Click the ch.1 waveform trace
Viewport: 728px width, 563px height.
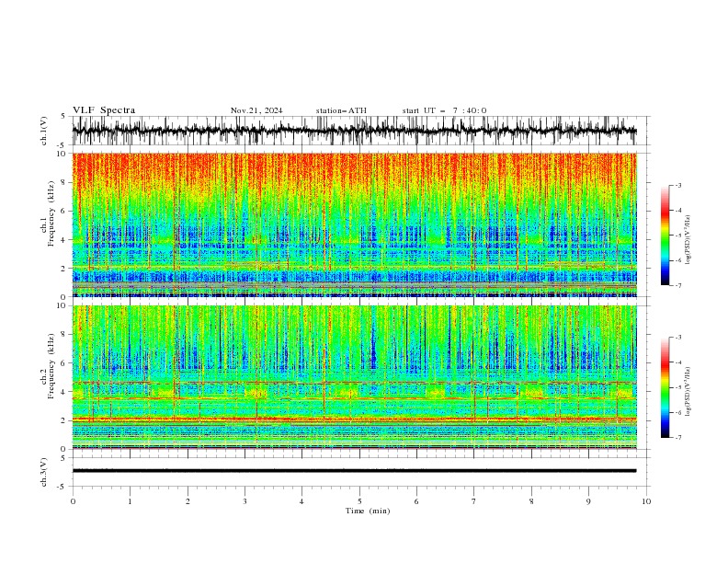tap(354, 131)
